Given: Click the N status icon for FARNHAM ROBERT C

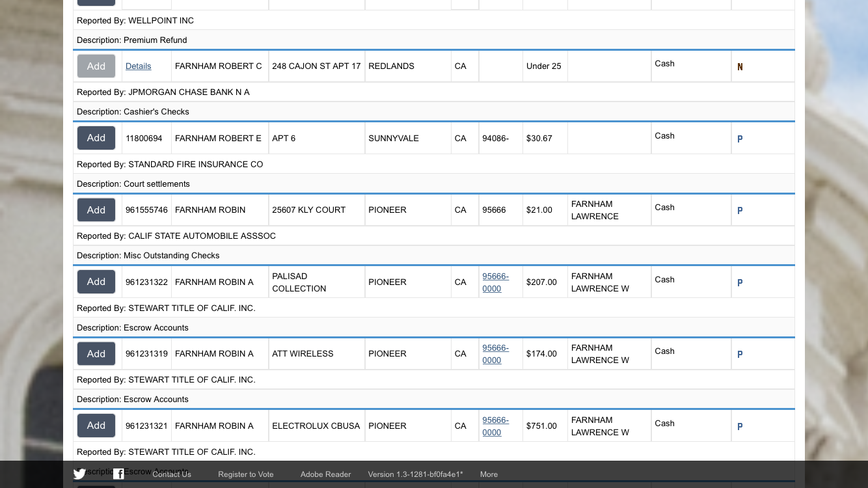Looking at the screenshot, I should coord(740,67).
